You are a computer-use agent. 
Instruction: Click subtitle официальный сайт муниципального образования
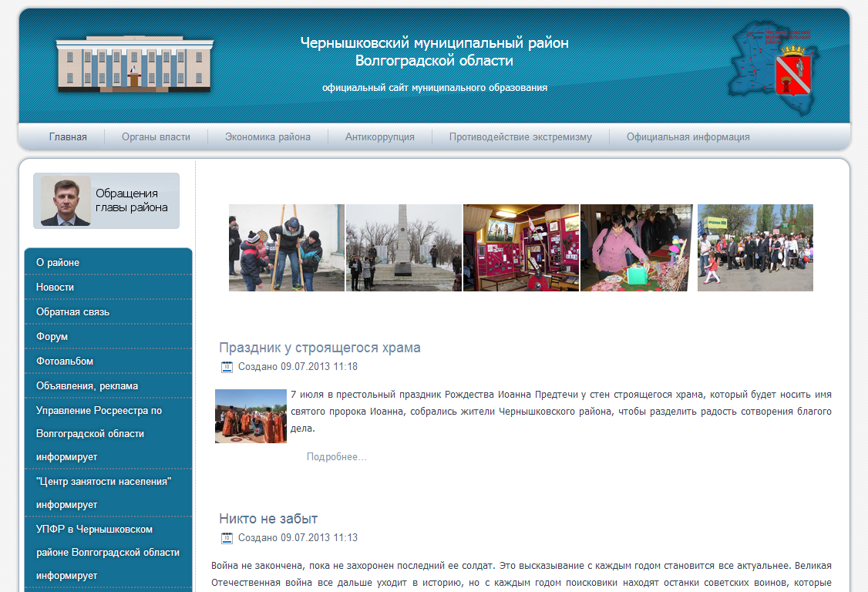(435, 88)
